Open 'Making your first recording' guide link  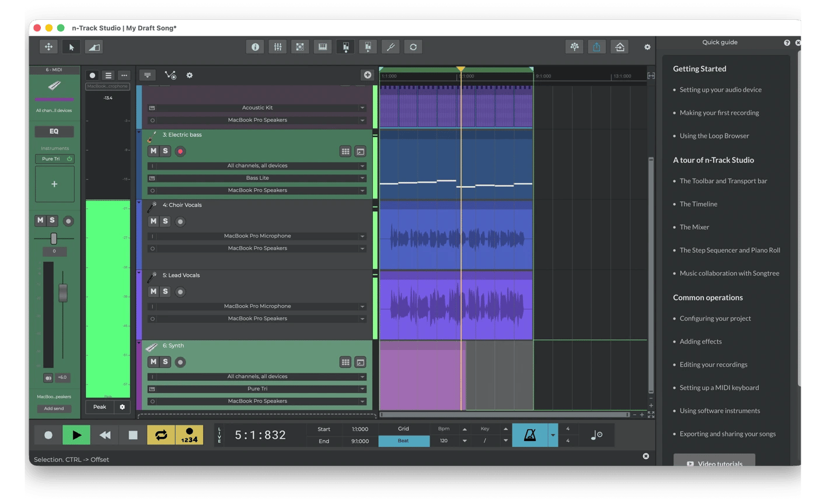pos(719,113)
